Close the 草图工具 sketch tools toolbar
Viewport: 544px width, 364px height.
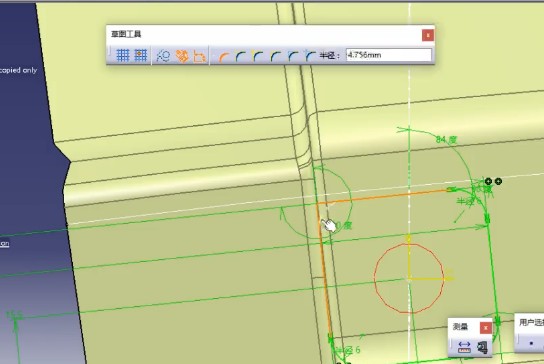(428, 35)
